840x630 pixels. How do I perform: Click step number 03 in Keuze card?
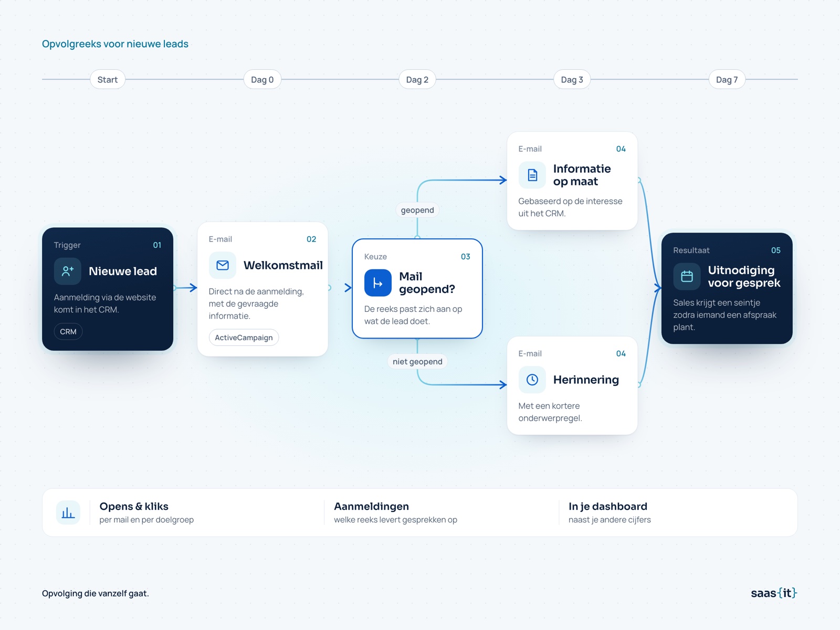point(465,256)
